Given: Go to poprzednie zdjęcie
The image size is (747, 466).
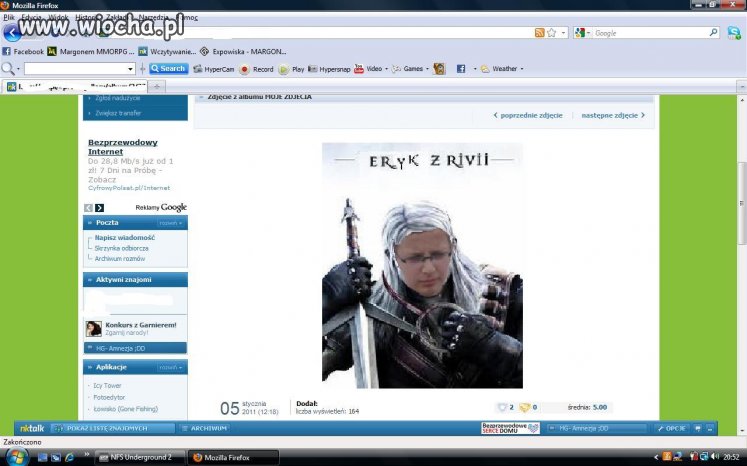Looking at the screenshot, I should pyautogui.click(x=528, y=115).
